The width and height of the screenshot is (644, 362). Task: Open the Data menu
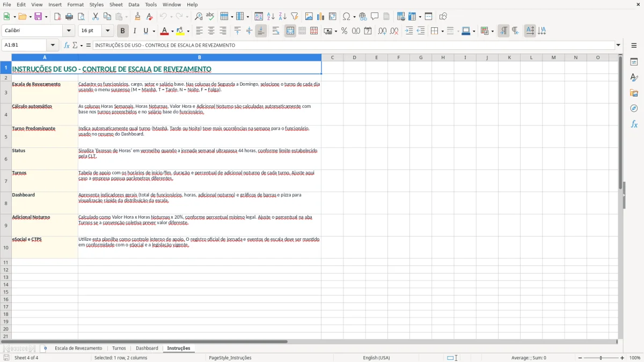pyautogui.click(x=134, y=4)
